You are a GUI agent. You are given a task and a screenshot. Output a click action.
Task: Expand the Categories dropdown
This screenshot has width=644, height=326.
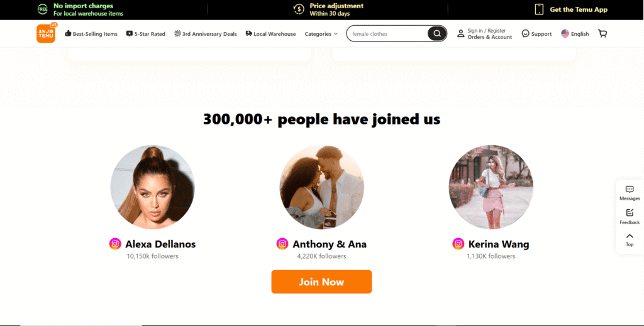click(x=321, y=34)
